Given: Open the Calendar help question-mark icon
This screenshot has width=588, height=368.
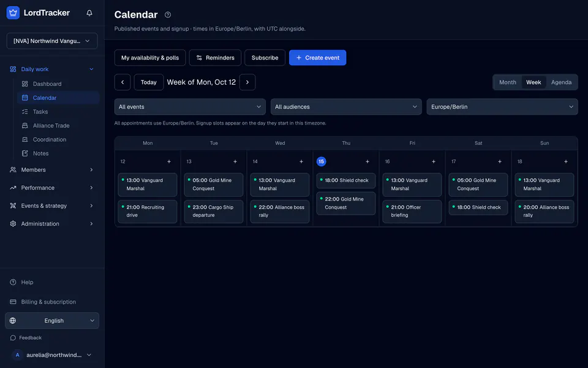Looking at the screenshot, I should point(168,15).
